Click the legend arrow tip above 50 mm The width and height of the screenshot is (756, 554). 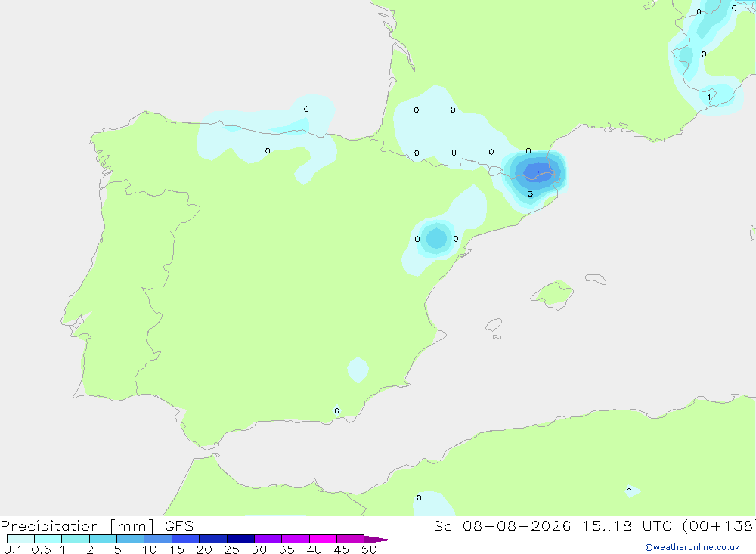377,540
